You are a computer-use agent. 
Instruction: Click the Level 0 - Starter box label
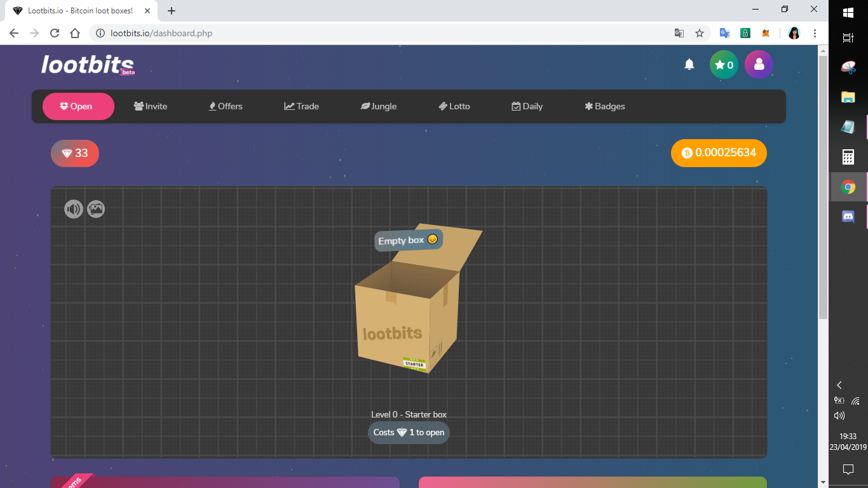pyautogui.click(x=409, y=415)
